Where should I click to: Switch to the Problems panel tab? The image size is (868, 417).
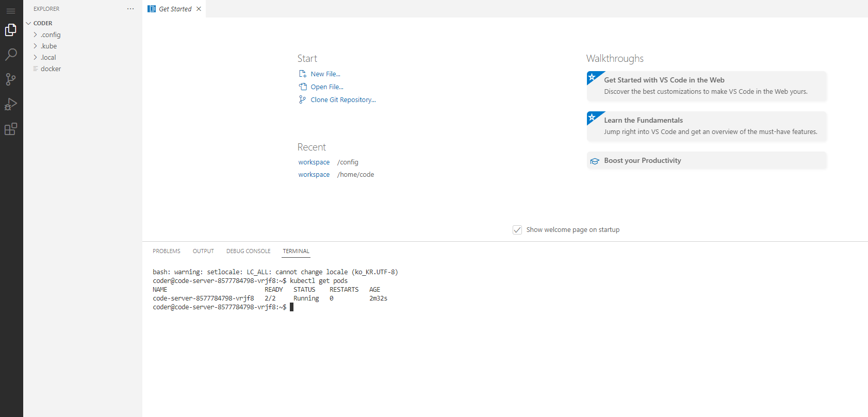tap(167, 251)
